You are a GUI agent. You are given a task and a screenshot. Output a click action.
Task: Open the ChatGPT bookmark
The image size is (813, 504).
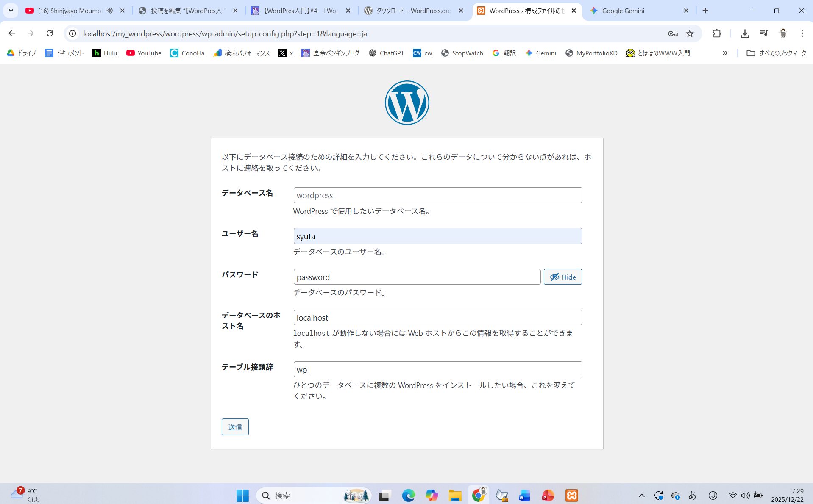386,53
